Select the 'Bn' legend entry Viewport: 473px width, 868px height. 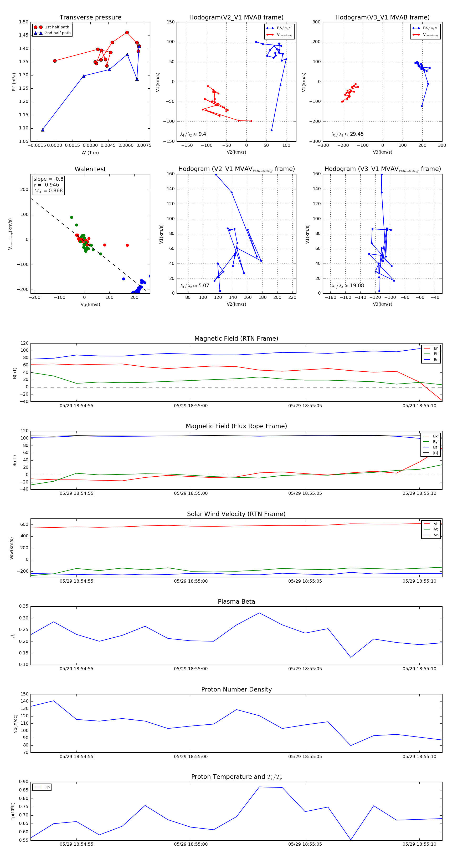coord(431,360)
